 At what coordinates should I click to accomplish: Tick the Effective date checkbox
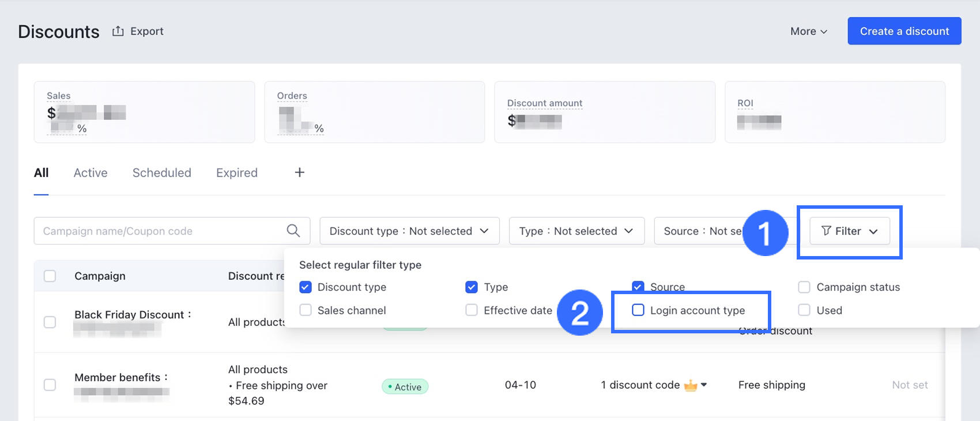(472, 310)
